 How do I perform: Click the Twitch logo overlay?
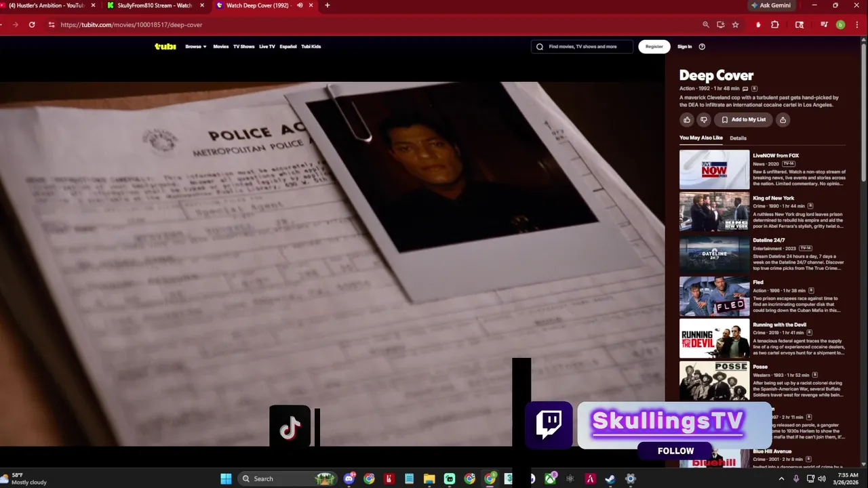(x=549, y=425)
